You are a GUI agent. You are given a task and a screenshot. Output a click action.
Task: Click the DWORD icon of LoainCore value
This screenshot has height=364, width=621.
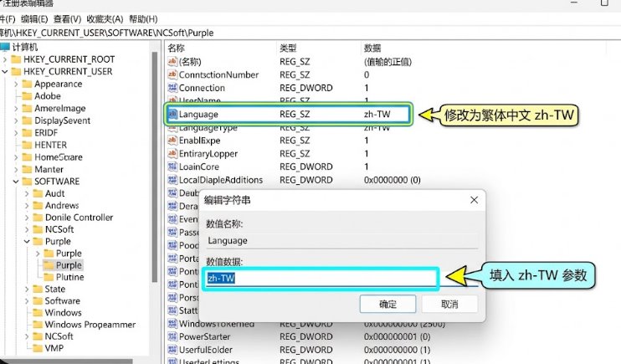tap(172, 167)
